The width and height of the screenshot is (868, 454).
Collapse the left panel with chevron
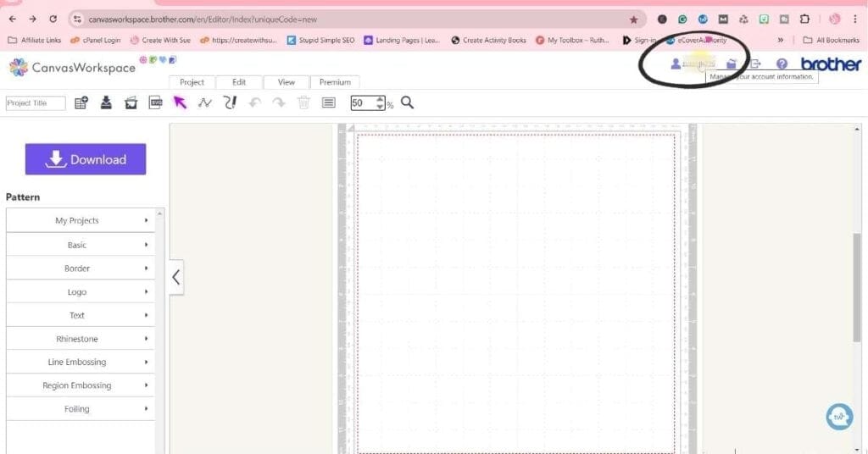[176, 277]
